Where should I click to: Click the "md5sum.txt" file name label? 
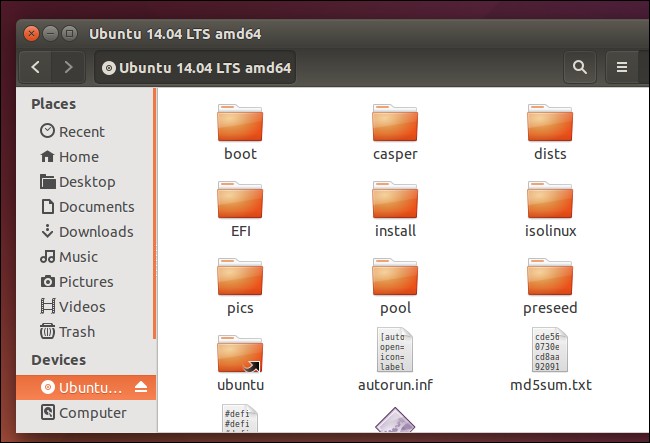[551, 385]
